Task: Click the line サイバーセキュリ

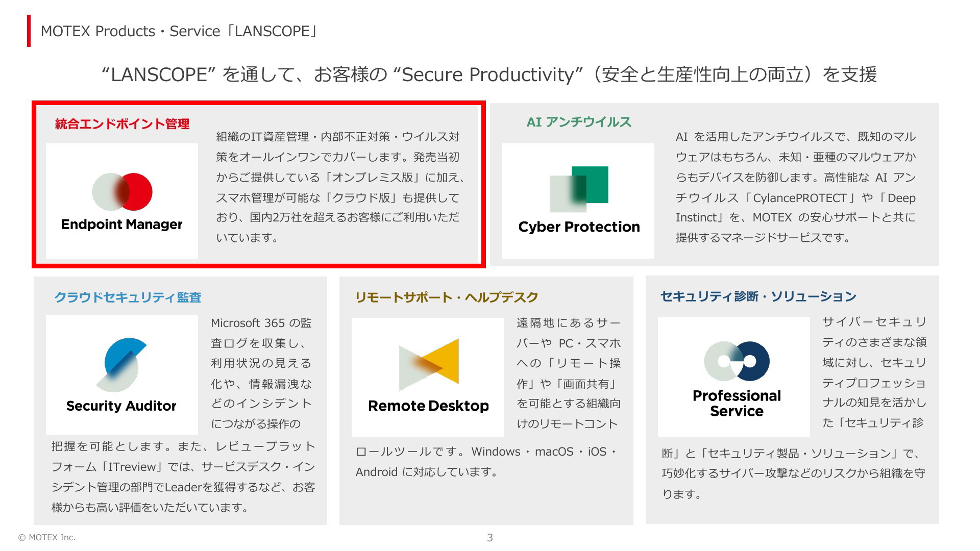Action: [x=874, y=322]
